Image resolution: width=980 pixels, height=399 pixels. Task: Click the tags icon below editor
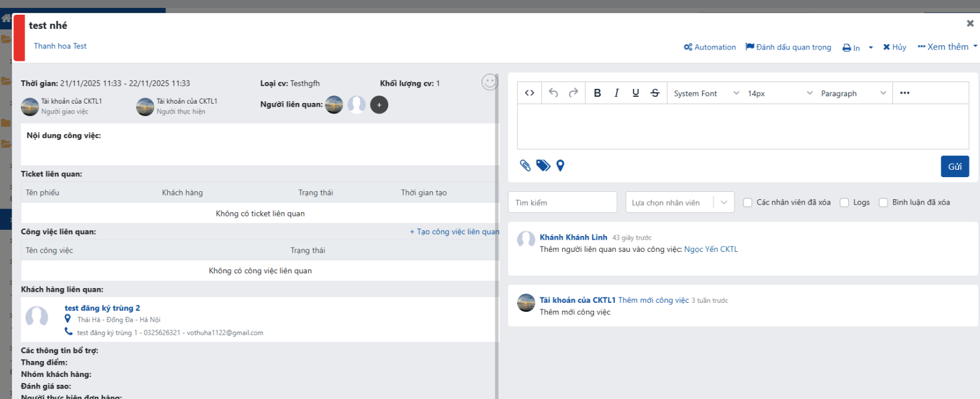click(x=543, y=165)
